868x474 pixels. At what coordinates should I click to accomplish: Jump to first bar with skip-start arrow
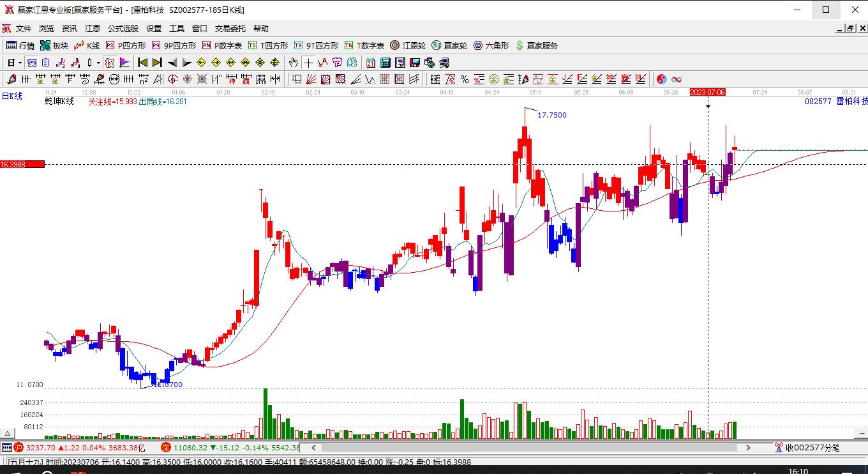point(142,63)
